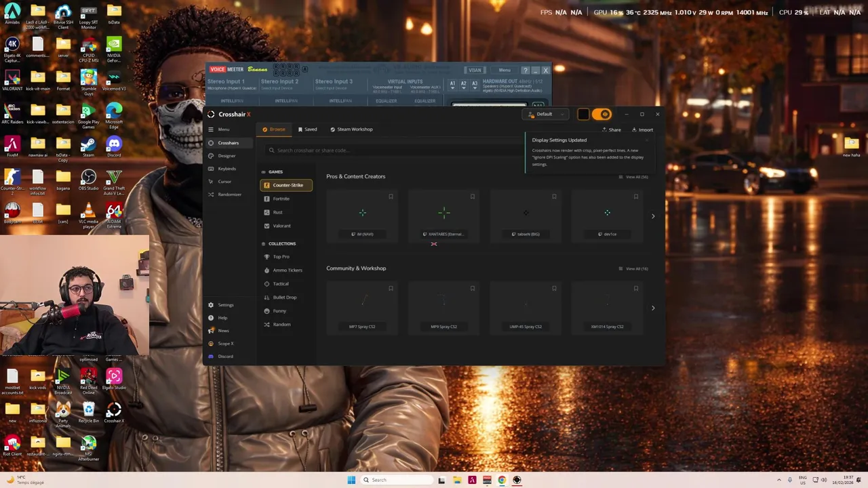This screenshot has height=488, width=868.
Task: Open the Random collection
Action: 286,325
